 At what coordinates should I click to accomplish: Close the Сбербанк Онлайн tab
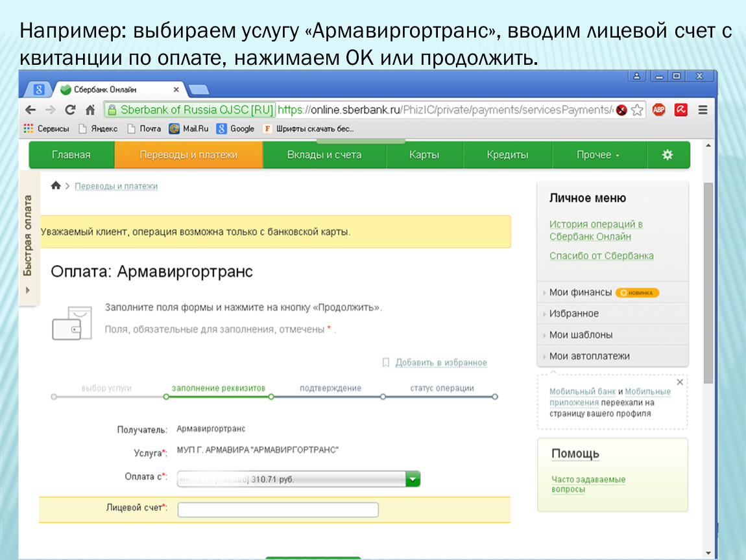pyautogui.click(x=176, y=89)
